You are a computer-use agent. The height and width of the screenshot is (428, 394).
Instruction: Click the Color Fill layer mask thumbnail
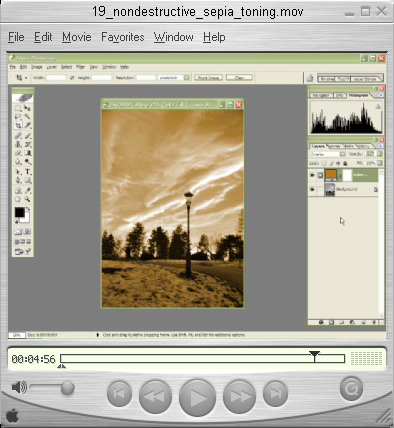click(347, 175)
